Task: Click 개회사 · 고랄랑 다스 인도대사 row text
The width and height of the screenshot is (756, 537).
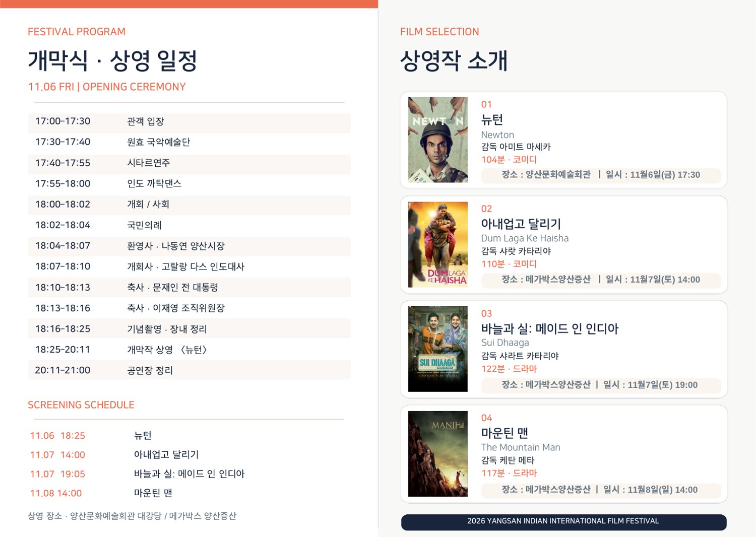Action: point(185,266)
